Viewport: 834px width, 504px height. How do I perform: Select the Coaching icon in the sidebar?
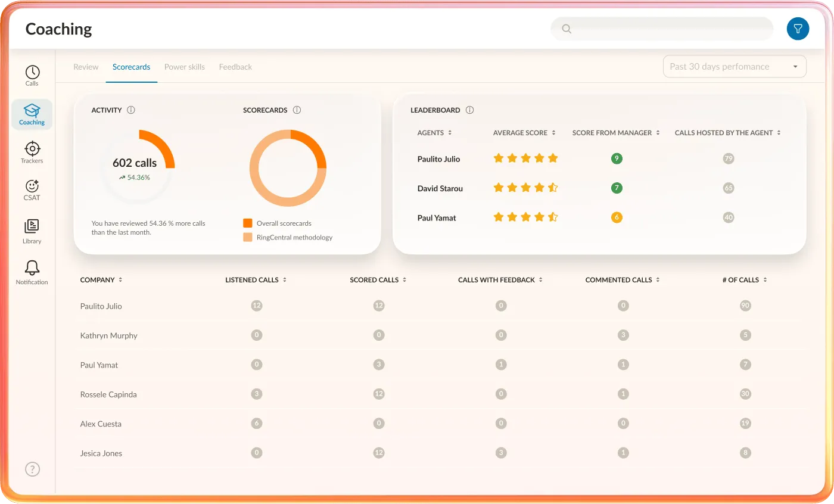tap(32, 114)
